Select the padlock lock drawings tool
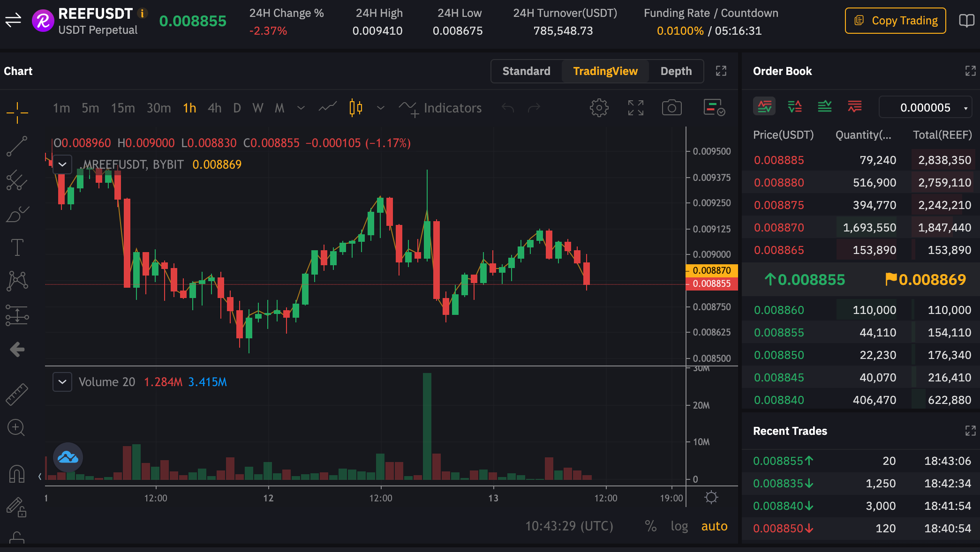The image size is (980, 552). click(17, 537)
